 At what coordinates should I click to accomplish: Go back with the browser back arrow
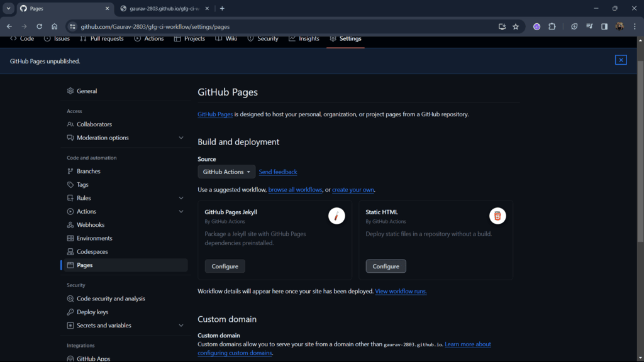coord(9,26)
